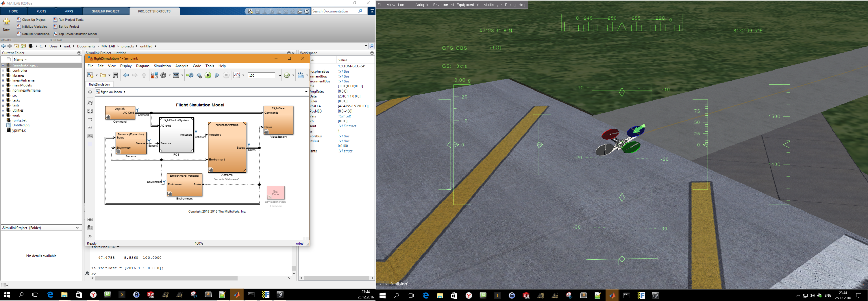Viewport: 868px width, 301px height.
Task: Open the Model Explorer toolbar icon
Action: point(176,75)
